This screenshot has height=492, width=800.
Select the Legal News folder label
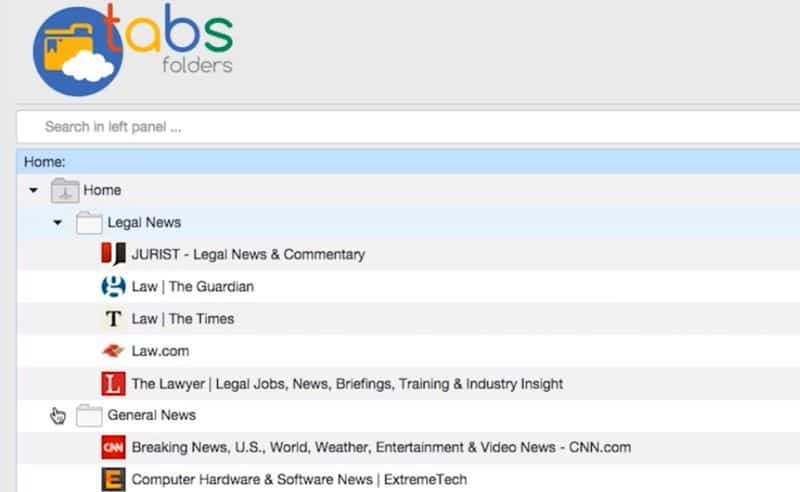[x=144, y=223]
